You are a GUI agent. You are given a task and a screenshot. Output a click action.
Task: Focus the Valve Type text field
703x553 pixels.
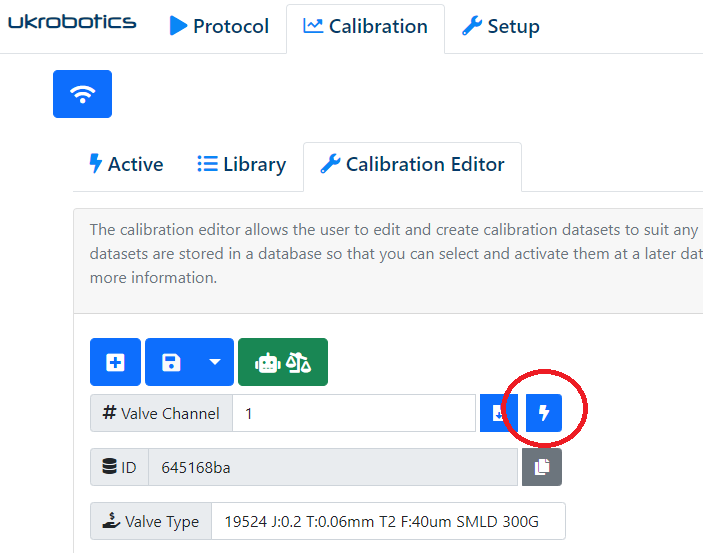[x=388, y=521]
